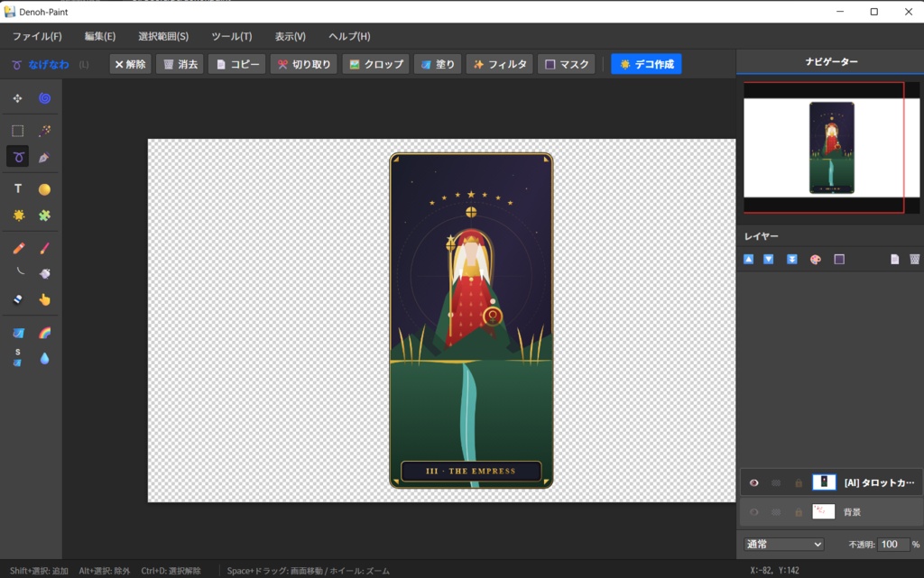Click the 不透明 opacity value field

pyautogui.click(x=892, y=545)
